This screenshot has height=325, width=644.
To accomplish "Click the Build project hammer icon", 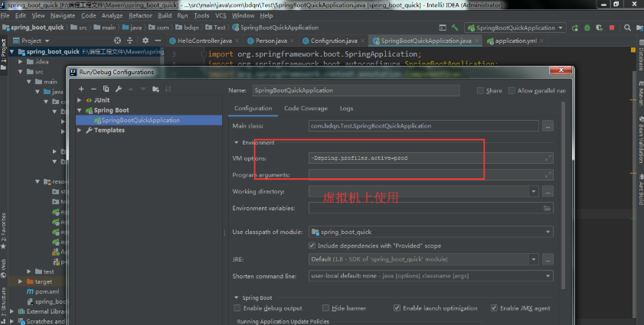I will pyautogui.click(x=455, y=28).
